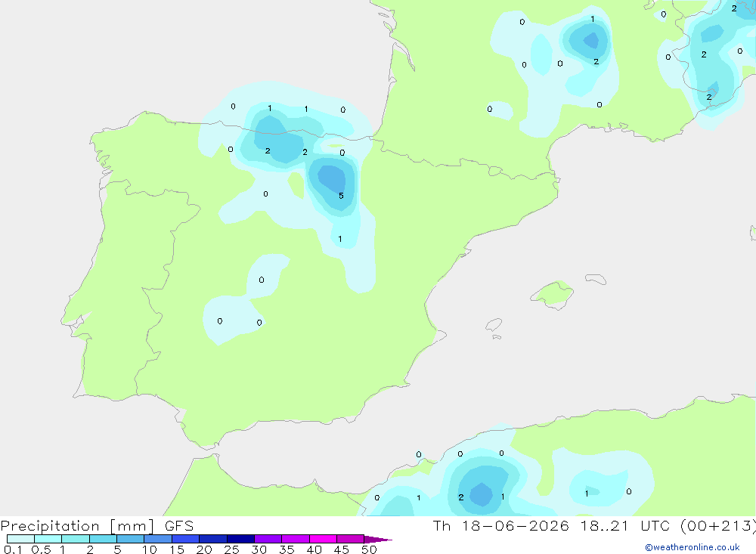Click the 20–25 mm dark blue swatch
Viewport: 756px width, 554px height.
213,539
